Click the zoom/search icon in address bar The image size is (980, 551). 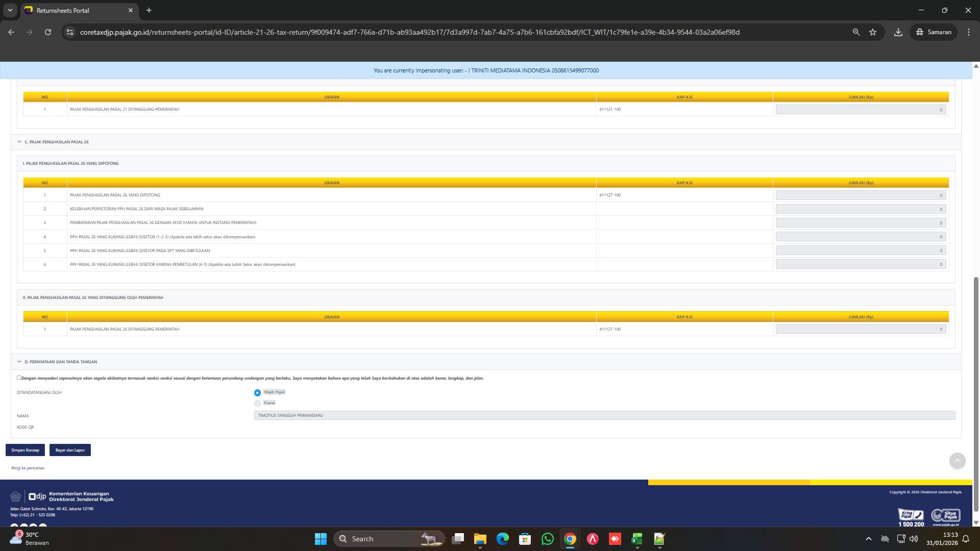tap(856, 32)
